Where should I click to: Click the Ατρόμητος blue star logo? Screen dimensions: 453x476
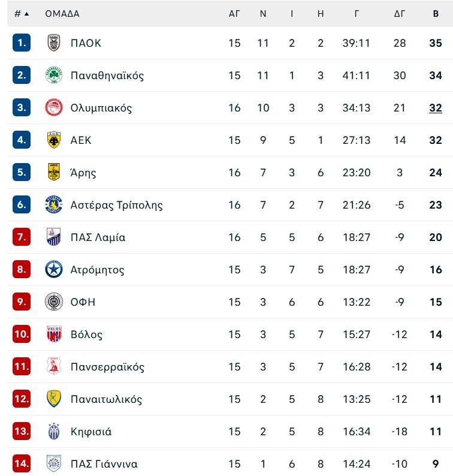(x=54, y=269)
